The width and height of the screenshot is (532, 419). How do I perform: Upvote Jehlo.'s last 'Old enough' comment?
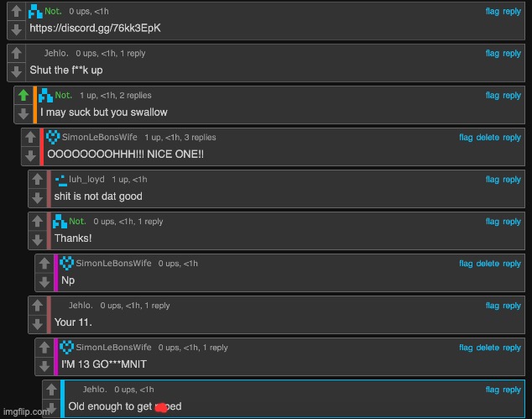pos(51,390)
